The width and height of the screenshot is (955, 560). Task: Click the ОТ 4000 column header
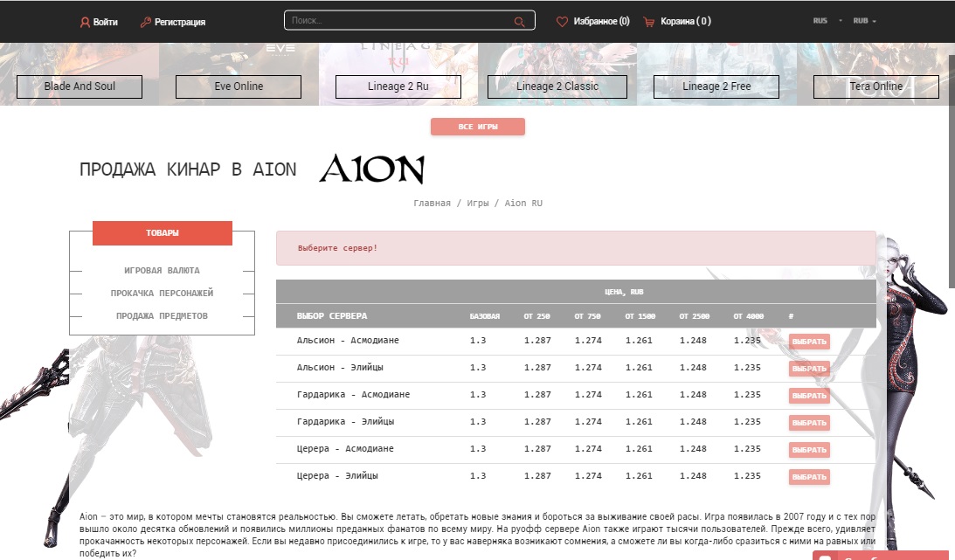[749, 316]
